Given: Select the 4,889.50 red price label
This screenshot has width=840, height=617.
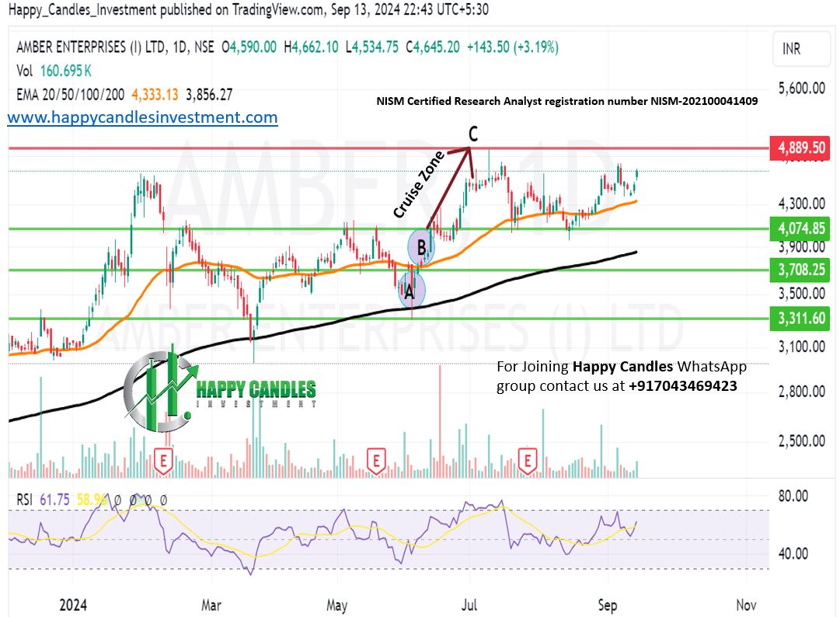Looking at the screenshot, I should point(800,148).
